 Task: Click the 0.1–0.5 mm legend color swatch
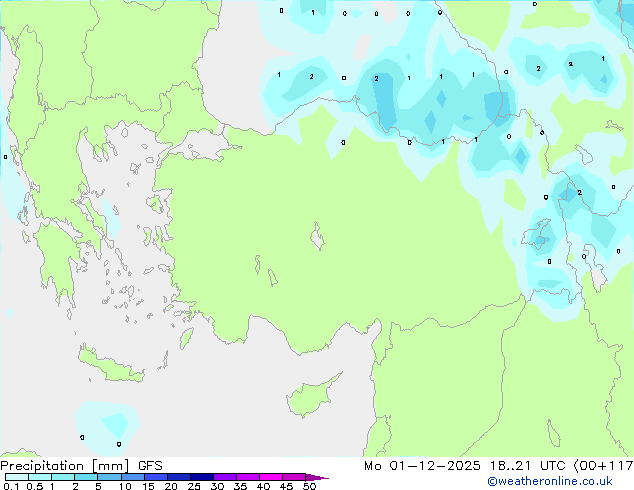pos(17,477)
